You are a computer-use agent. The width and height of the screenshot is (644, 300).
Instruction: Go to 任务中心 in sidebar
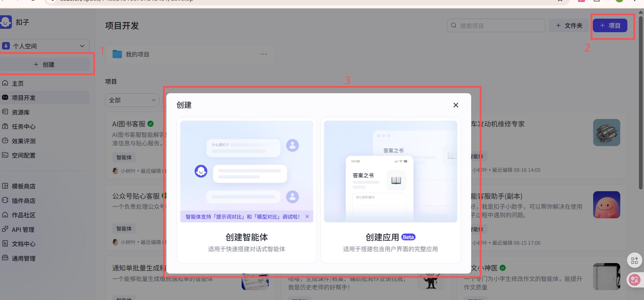point(23,126)
